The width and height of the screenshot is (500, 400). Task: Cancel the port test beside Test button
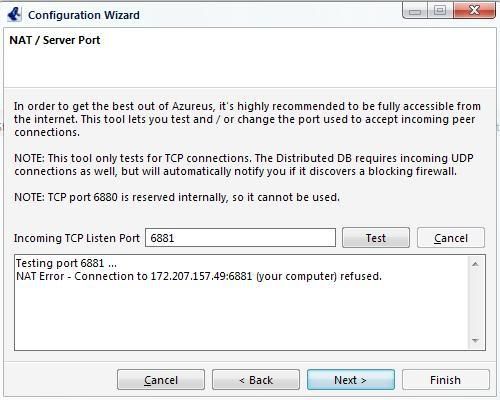click(451, 238)
